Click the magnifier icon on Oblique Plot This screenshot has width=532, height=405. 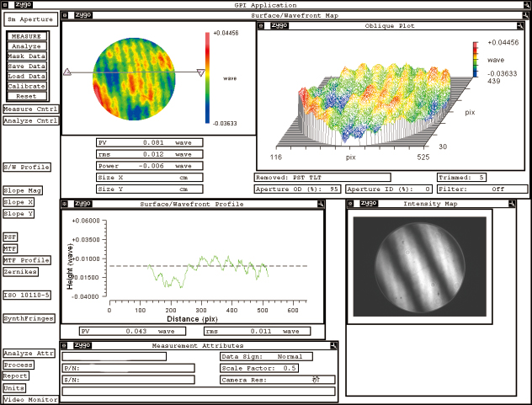click(523, 26)
